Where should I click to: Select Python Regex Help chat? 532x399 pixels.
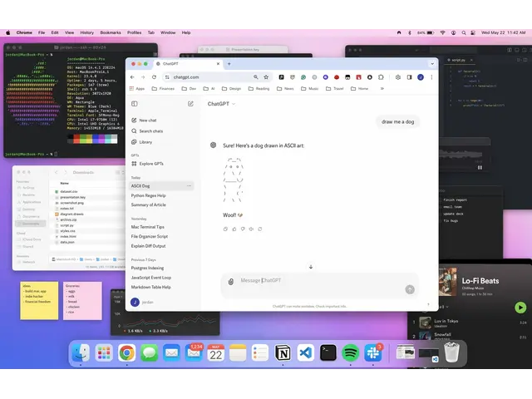[x=148, y=195]
